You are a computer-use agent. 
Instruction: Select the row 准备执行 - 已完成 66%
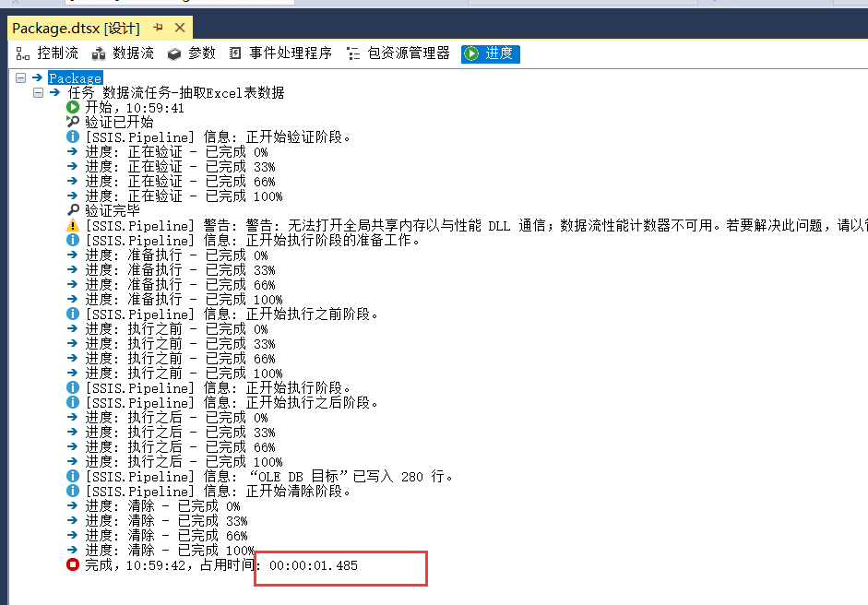pyautogui.click(x=180, y=284)
